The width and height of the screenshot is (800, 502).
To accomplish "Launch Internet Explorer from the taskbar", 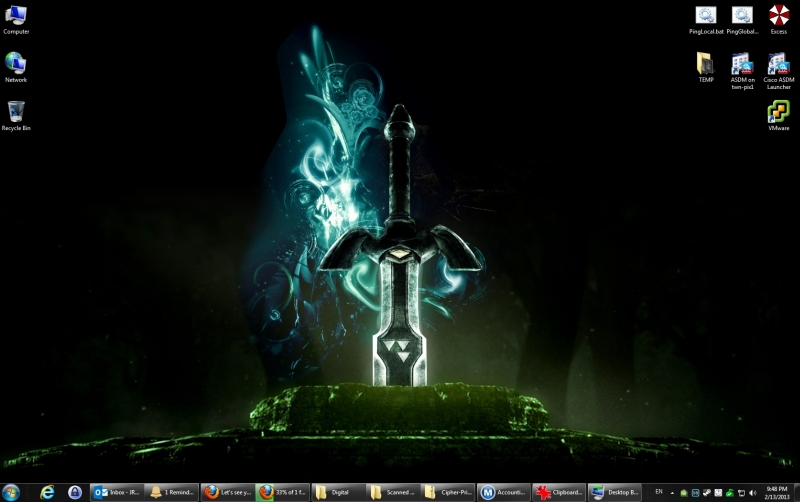I will [x=47, y=492].
